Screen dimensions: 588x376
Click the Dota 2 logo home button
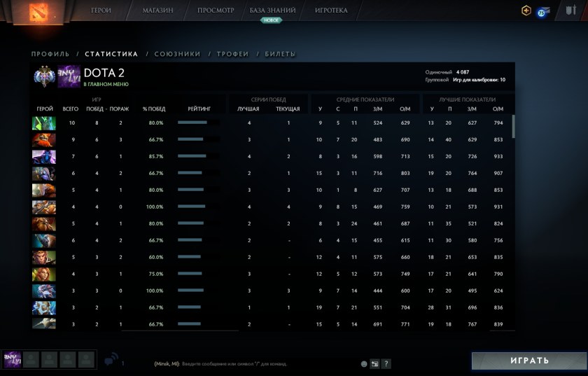click(38, 12)
